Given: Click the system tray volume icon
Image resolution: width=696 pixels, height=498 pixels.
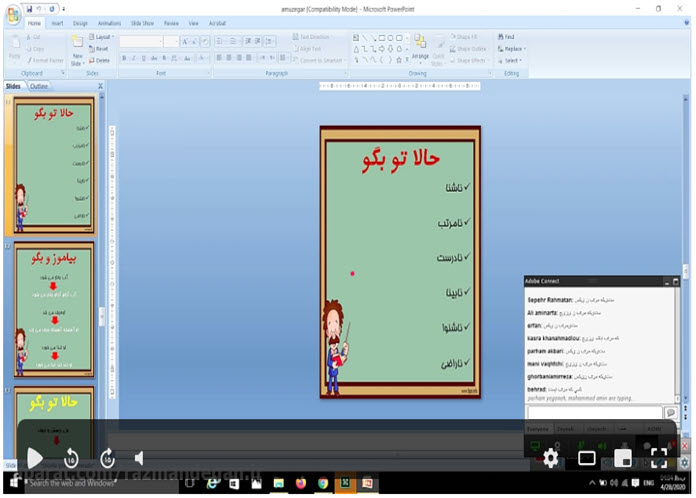Looking at the screenshot, I should 614,483.
